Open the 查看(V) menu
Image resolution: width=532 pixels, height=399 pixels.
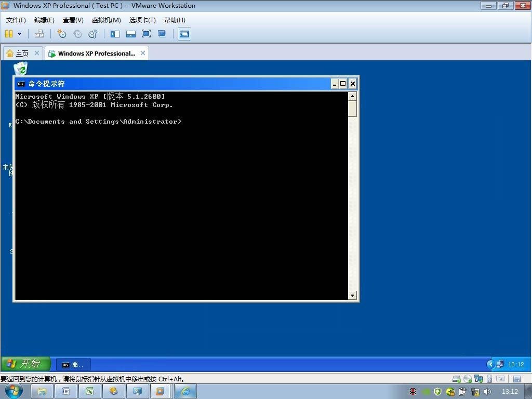[73, 20]
